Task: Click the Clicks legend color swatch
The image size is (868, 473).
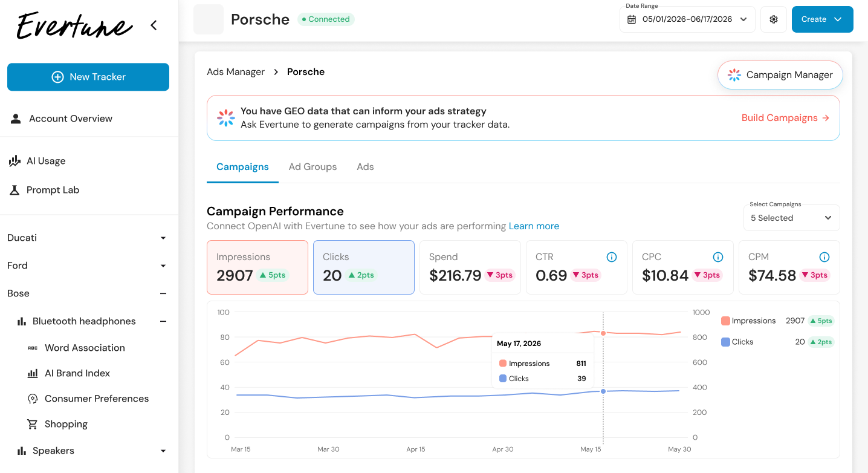Action: 725,342
